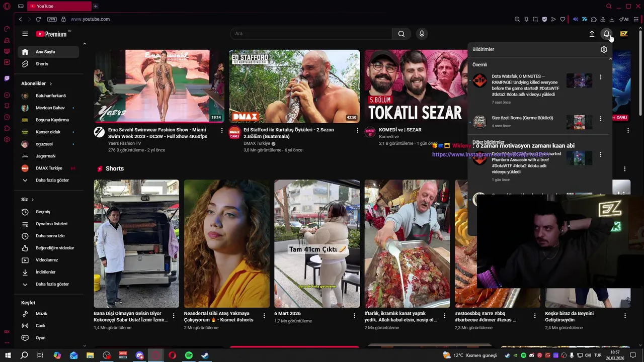Open options for Neandertal Gibi Ateş Yakmaya short
644x362 pixels.
pos(264,316)
